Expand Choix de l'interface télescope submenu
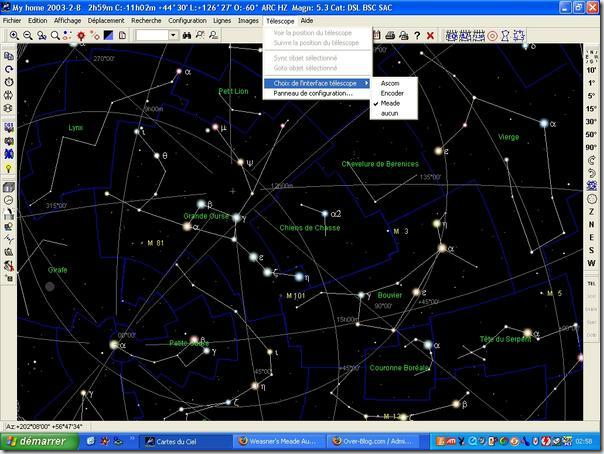This screenshot has width=604, height=454. point(317,83)
